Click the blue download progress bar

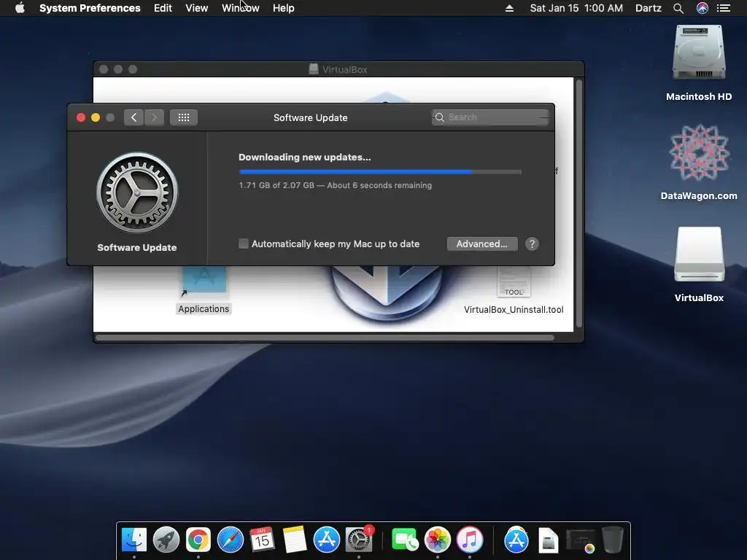380,172
